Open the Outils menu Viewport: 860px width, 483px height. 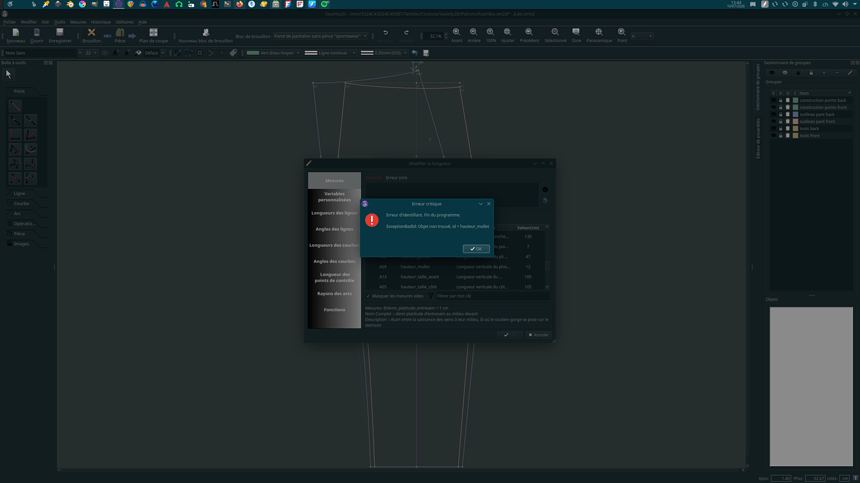(x=59, y=22)
